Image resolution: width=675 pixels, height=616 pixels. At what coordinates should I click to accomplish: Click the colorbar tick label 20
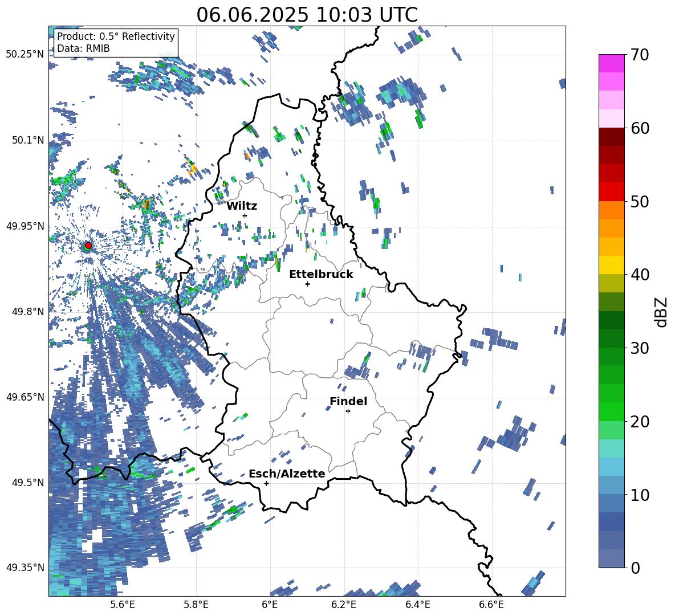(x=640, y=421)
